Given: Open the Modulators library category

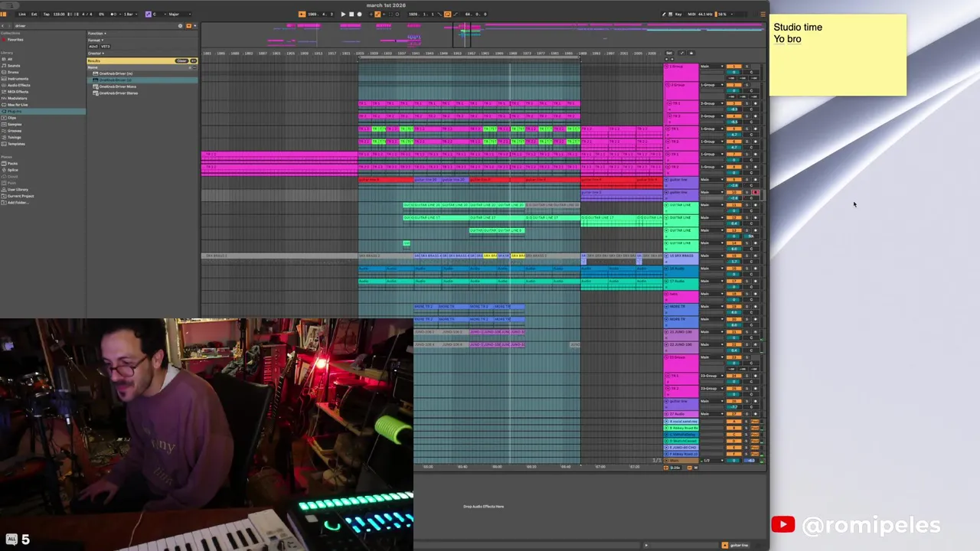Looking at the screenshot, I should click(18, 98).
